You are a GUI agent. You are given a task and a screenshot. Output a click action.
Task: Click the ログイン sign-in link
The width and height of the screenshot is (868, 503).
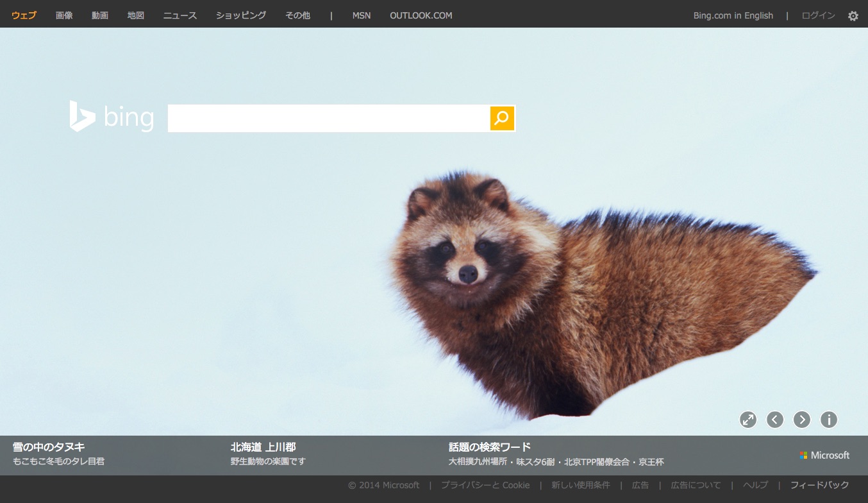818,15
